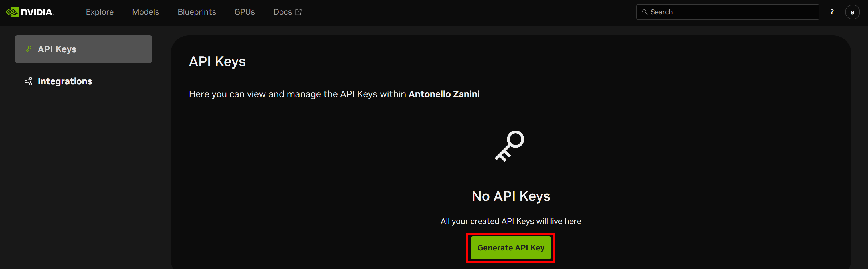Click the user avatar in top right
The height and width of the screenshot is (269, 868).
click(x=853, y=12)
